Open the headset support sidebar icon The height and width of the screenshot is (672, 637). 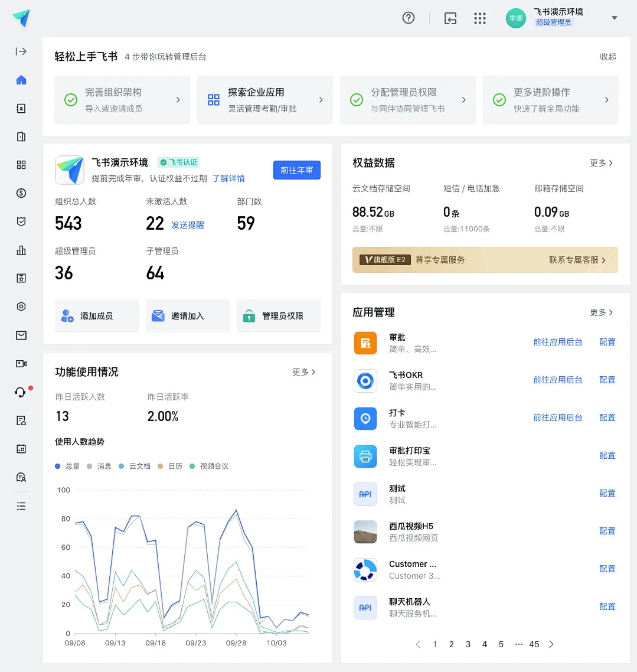(20, 392)
